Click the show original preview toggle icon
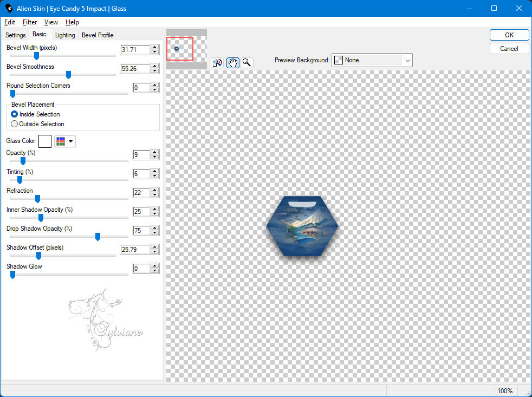 (217, 63)
